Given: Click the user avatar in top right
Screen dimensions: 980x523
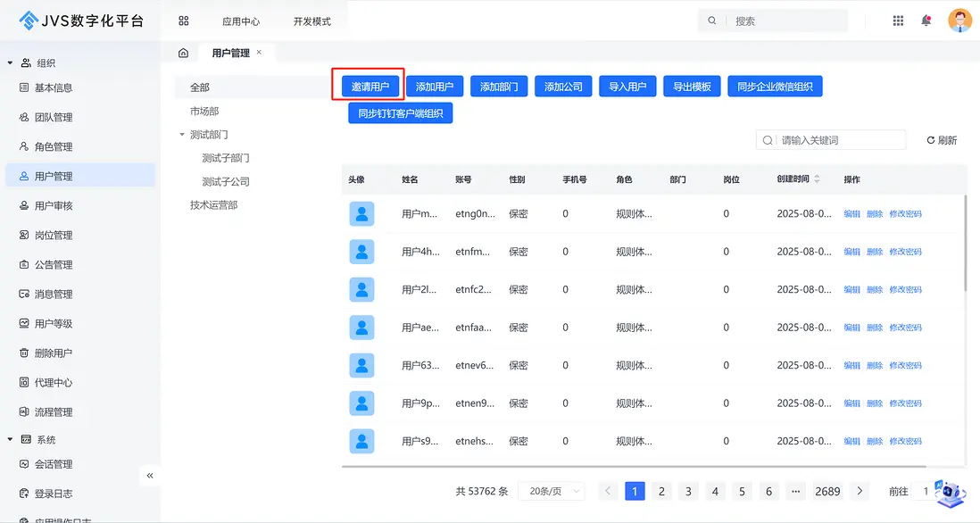Looking at the screenshot, I should (x=959, y=21).
